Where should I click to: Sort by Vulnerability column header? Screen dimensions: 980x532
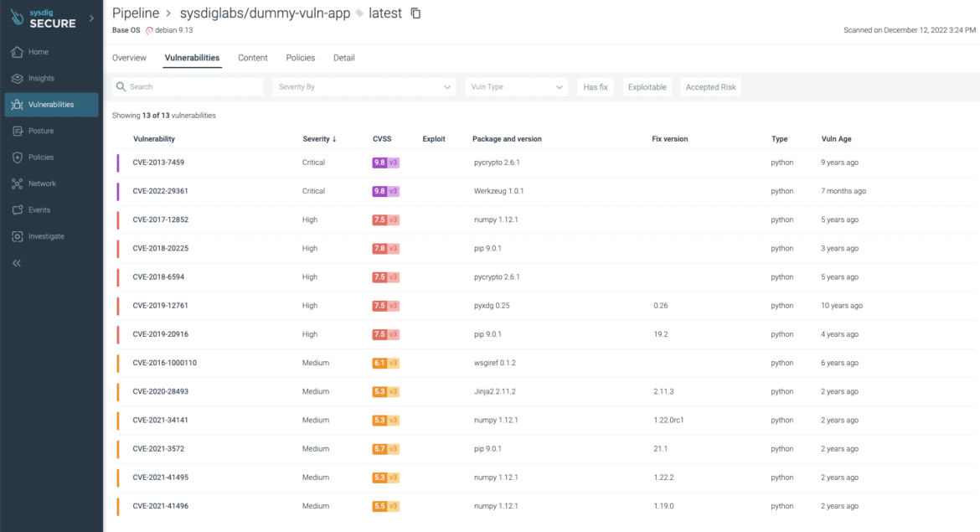coord(154,139)
